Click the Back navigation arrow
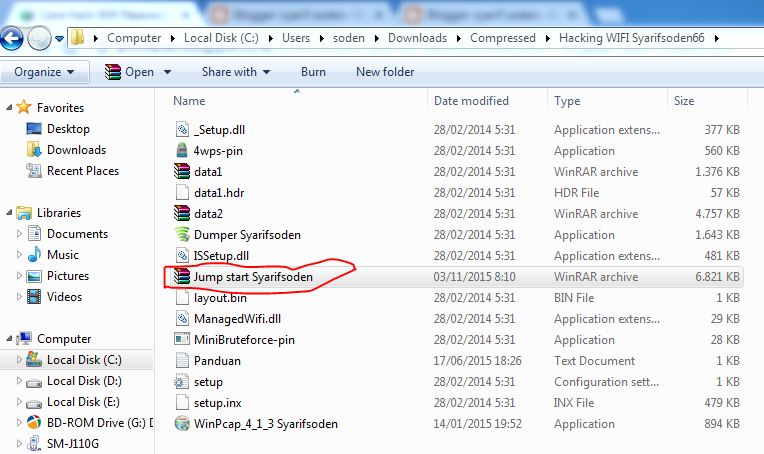 pyautogui.click(x=12, y=38)
